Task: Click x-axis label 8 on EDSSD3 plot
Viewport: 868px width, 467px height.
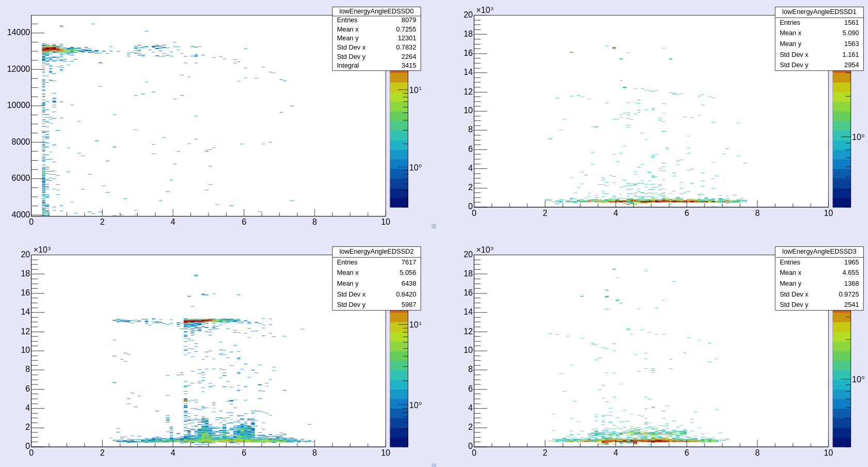Action: click(x=757, y=453)
